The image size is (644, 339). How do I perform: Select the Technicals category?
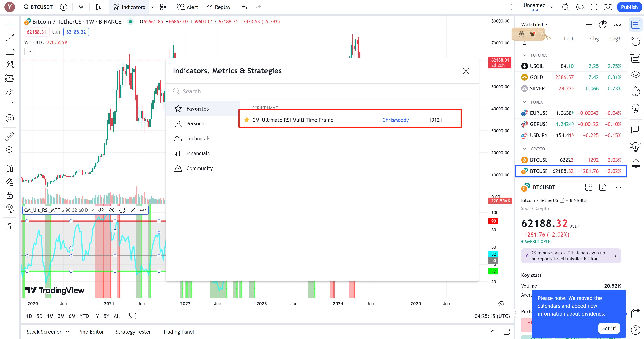click(x=203, y=139)
